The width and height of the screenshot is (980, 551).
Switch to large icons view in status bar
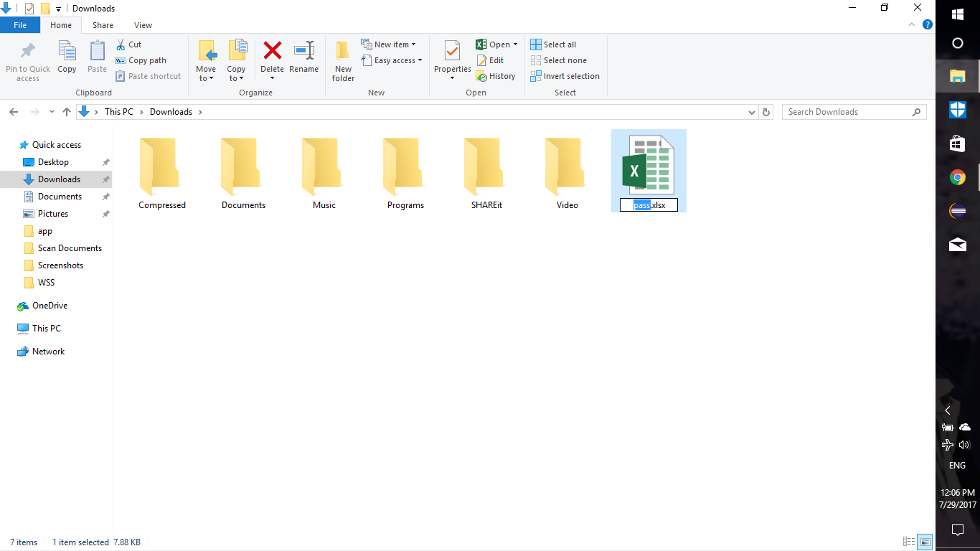pyautogui.click(x=925, y=542)
